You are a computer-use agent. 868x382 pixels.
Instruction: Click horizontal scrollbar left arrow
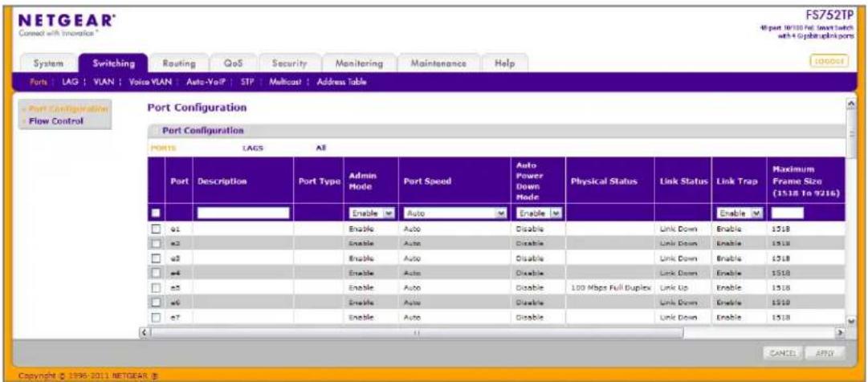point(145,334)
